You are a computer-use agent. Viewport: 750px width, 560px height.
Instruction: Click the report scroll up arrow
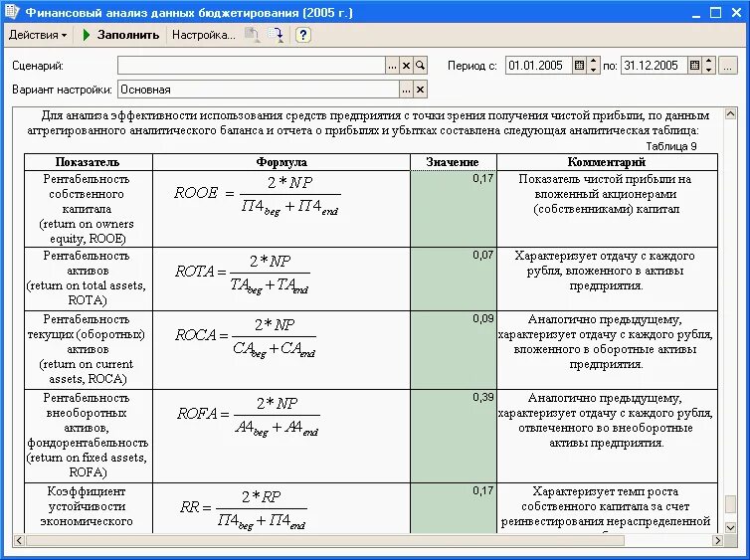click(x=730, y=113)
